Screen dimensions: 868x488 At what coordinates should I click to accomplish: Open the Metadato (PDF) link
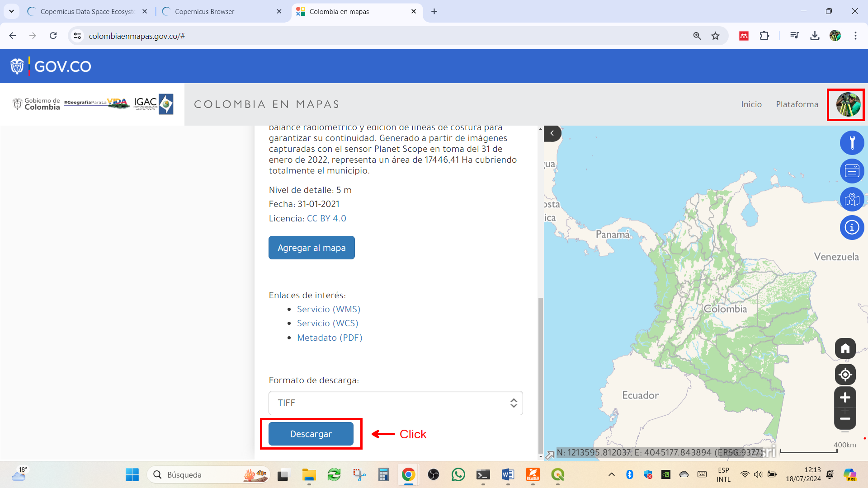click(330, 338)
